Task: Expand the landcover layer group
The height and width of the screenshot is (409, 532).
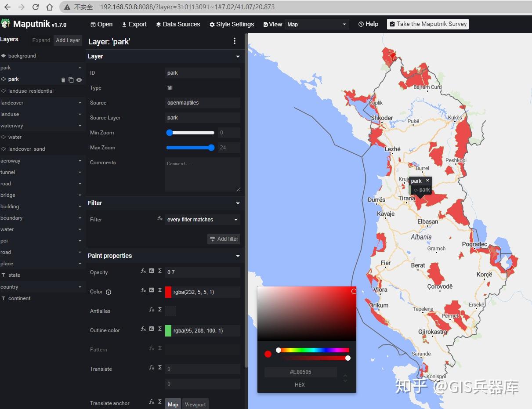Action: click(80, 103)
